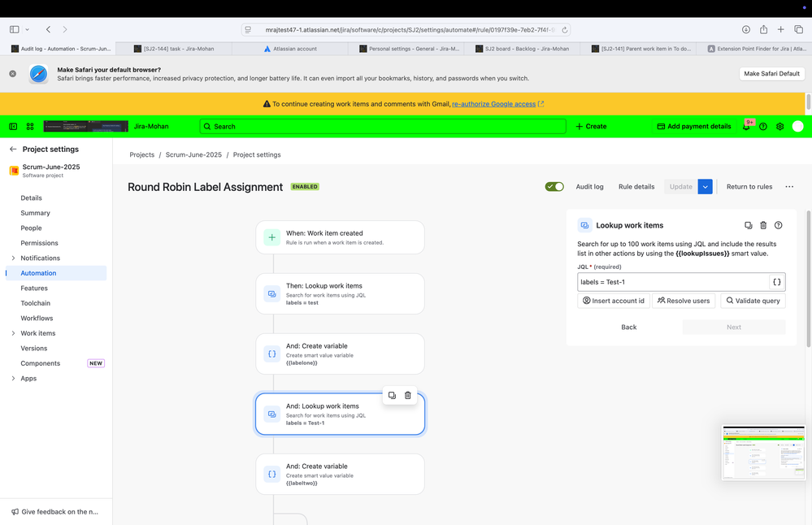812x525 pixels.
Task: Open the Update dropdown arrow
Action: pyautogui.click(x=705, y=186)
